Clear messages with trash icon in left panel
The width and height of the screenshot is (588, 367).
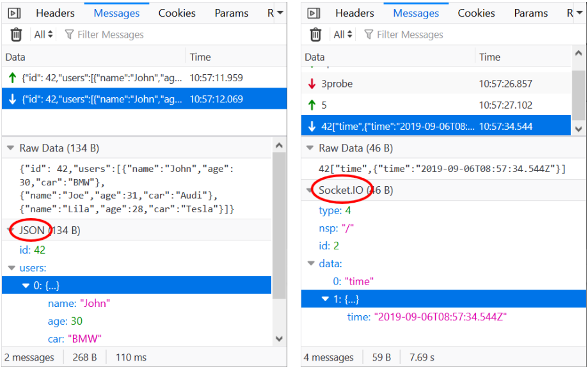click(16, 35)
